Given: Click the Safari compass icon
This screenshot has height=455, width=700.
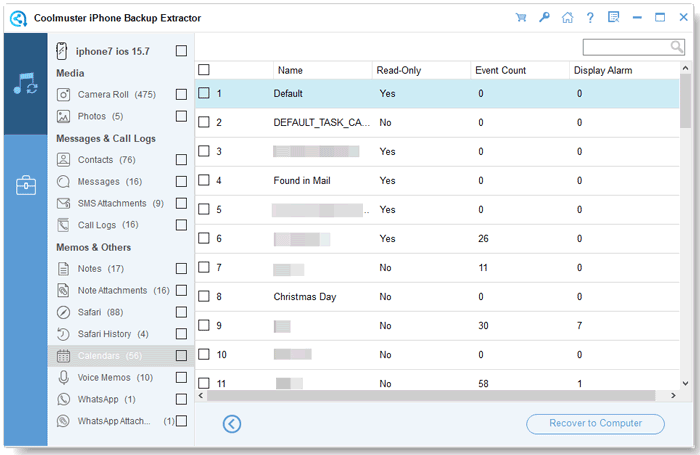Looking at the screenshot, I should pos(63,312).
